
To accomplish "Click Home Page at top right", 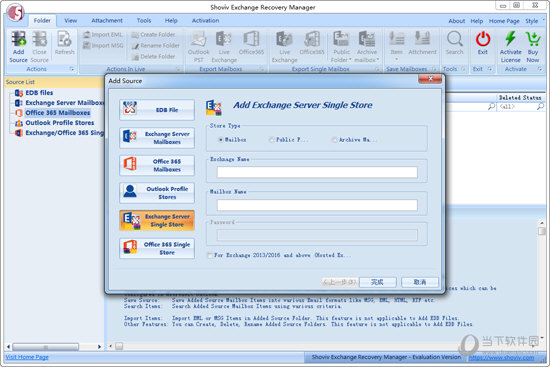I will (504, 21).
